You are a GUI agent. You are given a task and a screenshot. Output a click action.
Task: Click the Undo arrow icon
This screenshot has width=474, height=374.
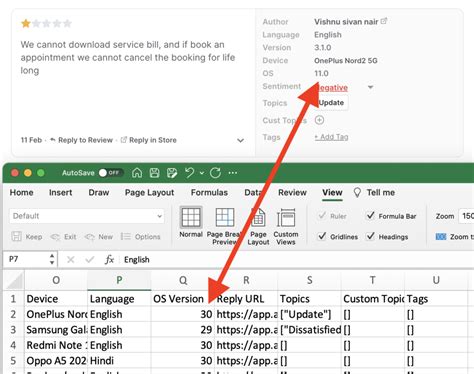[189, 173]
